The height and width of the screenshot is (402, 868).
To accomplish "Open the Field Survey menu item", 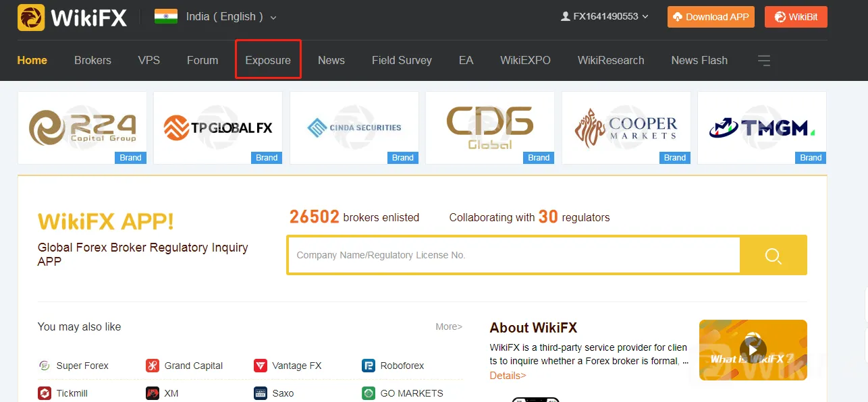I will pyautogui.click(x=402, y=60).
